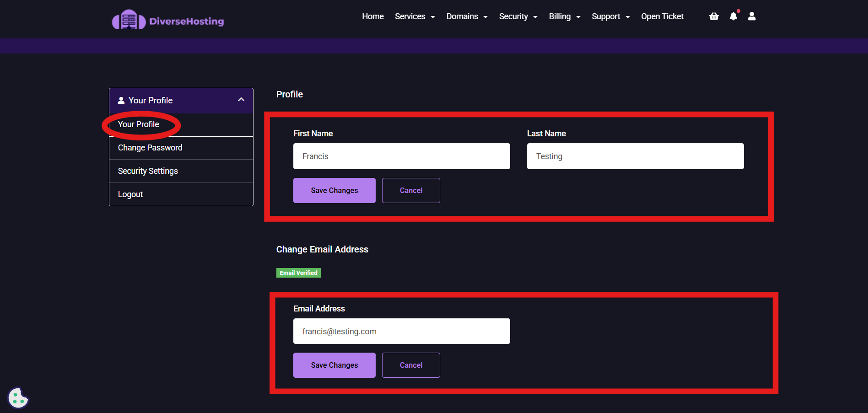Expand the Support dropdown menu

coord(610,16)
